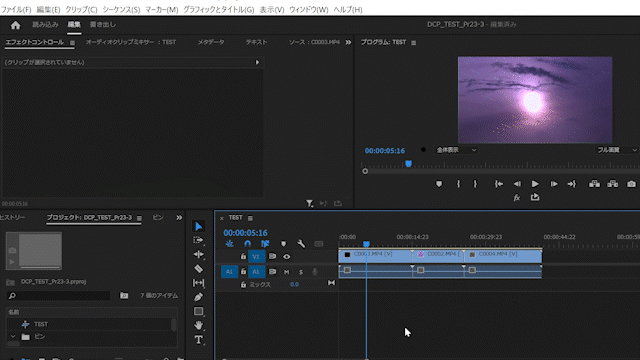Toggle global FX mute
The image size is (640, 360).
pyautogui.click(x=517, y=198)
